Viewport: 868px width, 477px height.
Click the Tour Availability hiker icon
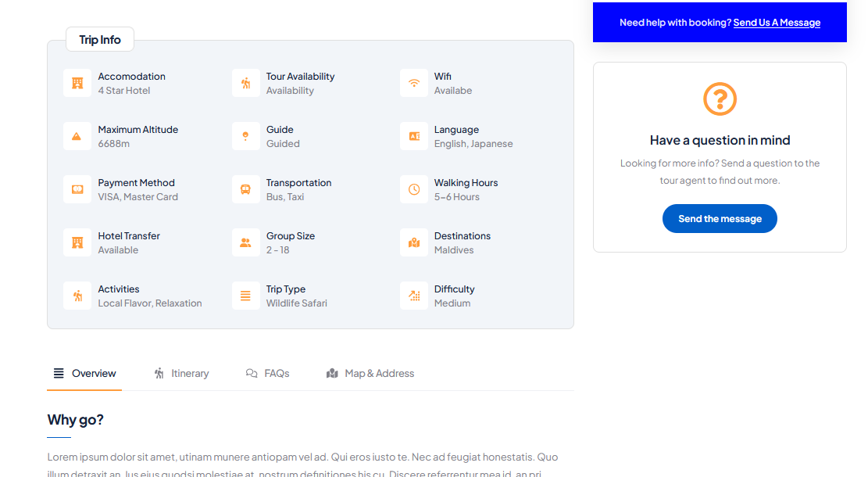click(x=245, y=83)
